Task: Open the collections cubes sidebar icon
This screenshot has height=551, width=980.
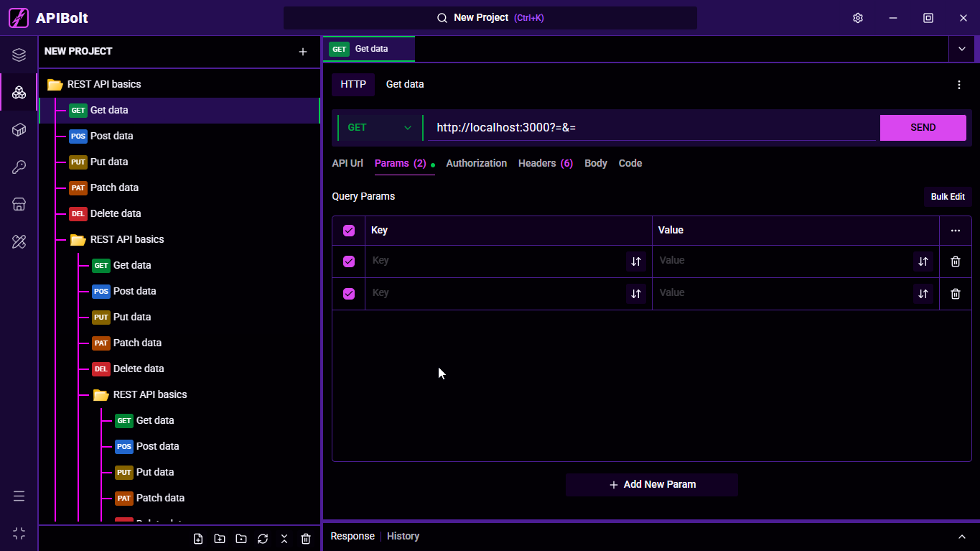Action: coord(19,92)
